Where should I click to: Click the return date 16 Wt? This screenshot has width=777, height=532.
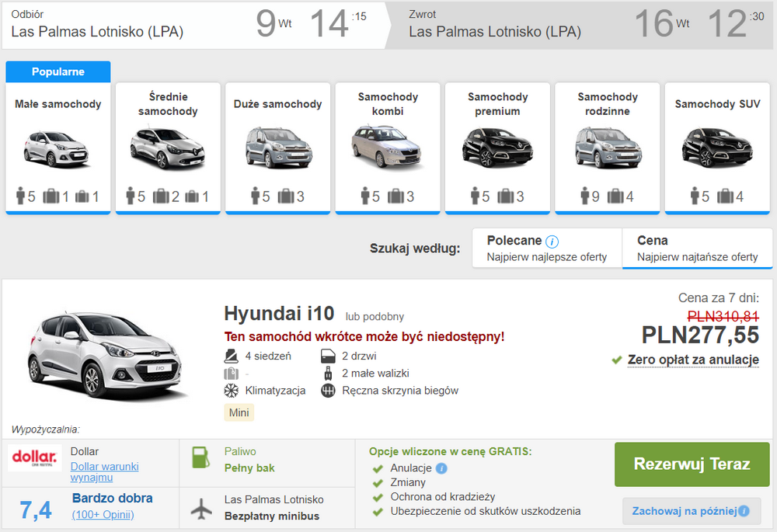pos(661,23)
